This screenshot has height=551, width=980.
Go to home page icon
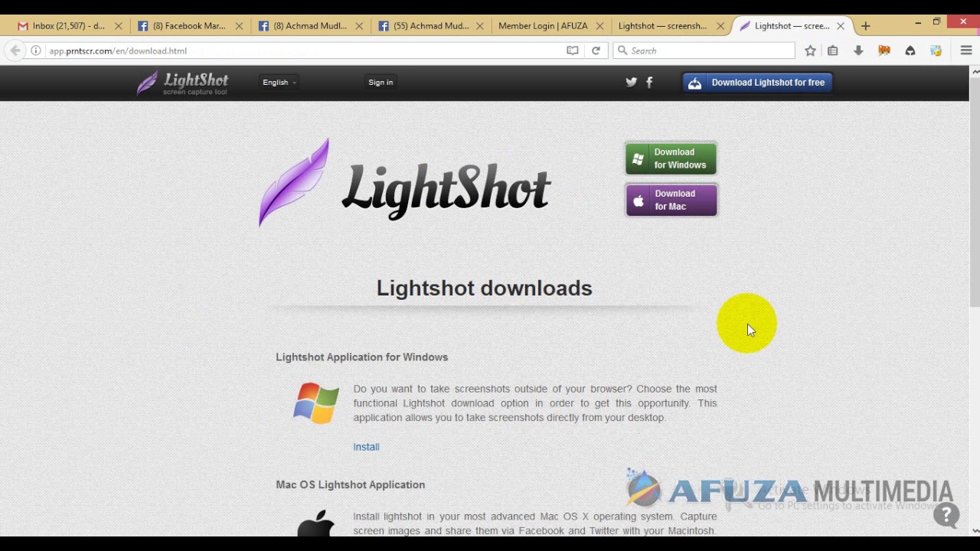point(910,51)
